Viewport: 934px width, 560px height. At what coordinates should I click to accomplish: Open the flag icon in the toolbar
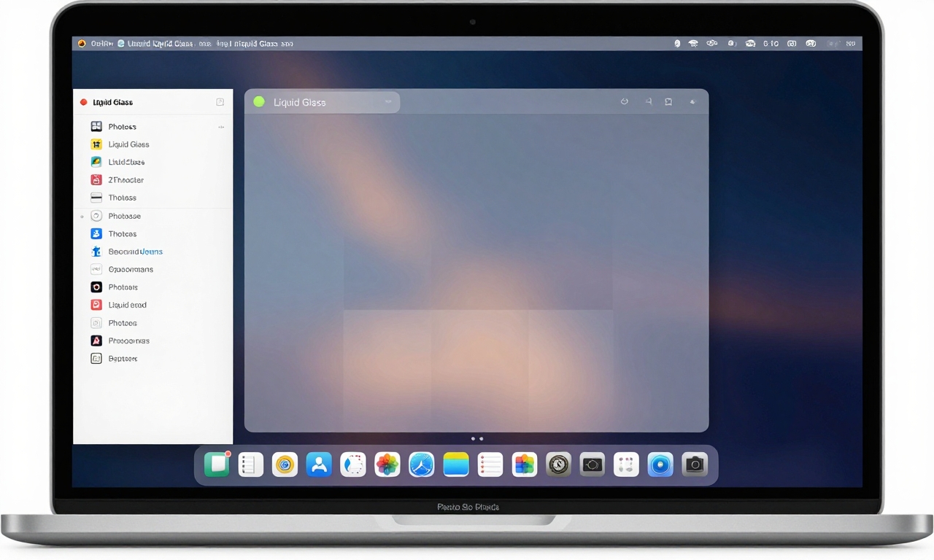click(649, 101)
